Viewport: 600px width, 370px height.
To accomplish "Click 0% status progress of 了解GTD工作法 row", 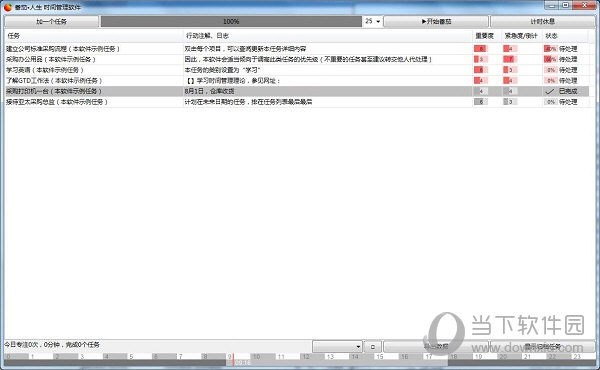I will 550,81.
